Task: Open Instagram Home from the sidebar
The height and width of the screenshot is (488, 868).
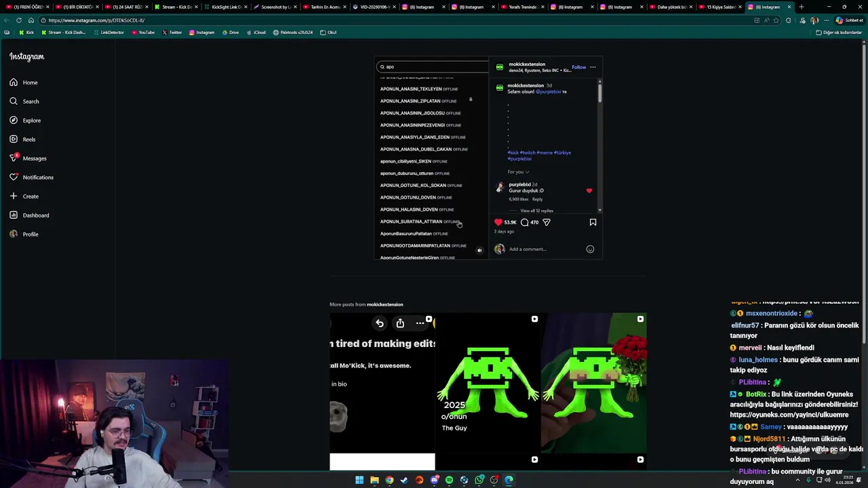Action: tap(24, 83)
